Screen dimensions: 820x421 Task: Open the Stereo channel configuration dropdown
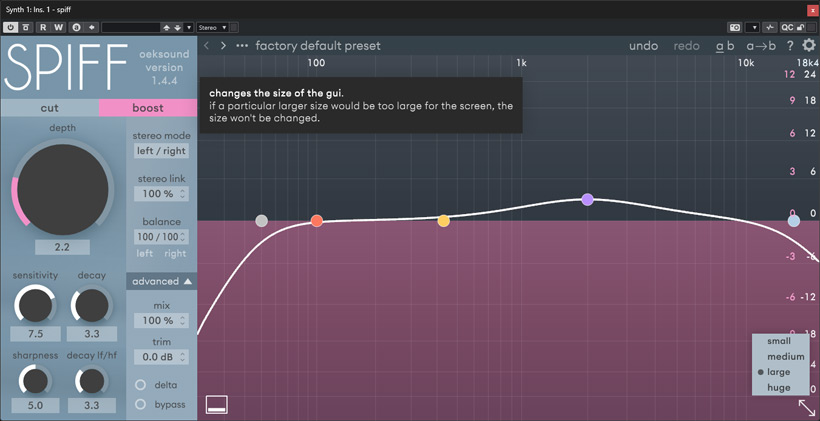pos(212,27)
